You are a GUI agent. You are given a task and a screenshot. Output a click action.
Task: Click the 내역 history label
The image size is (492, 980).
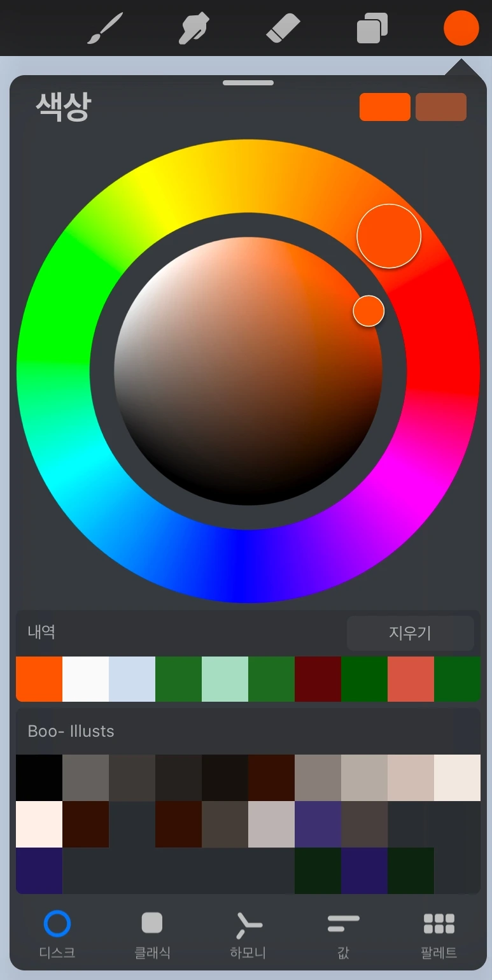(41, 632)
